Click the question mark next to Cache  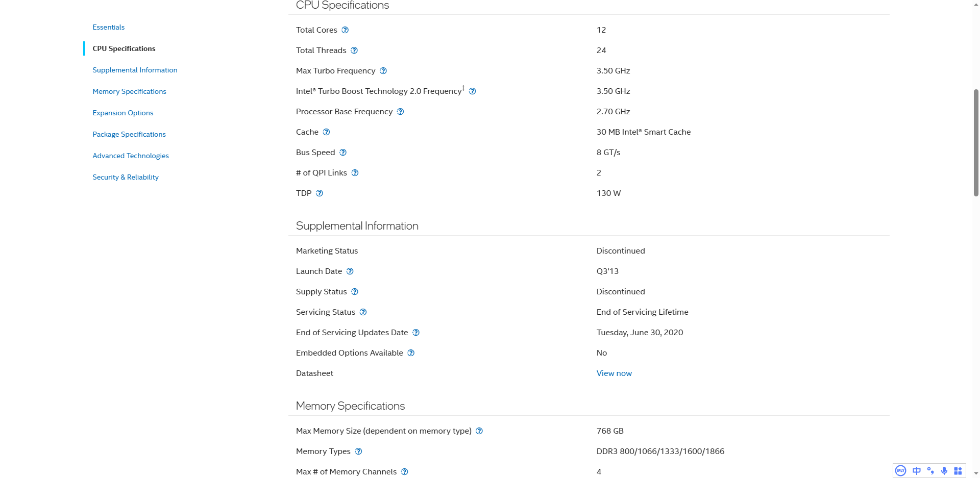pyautogui.click(x=327, y=132)
